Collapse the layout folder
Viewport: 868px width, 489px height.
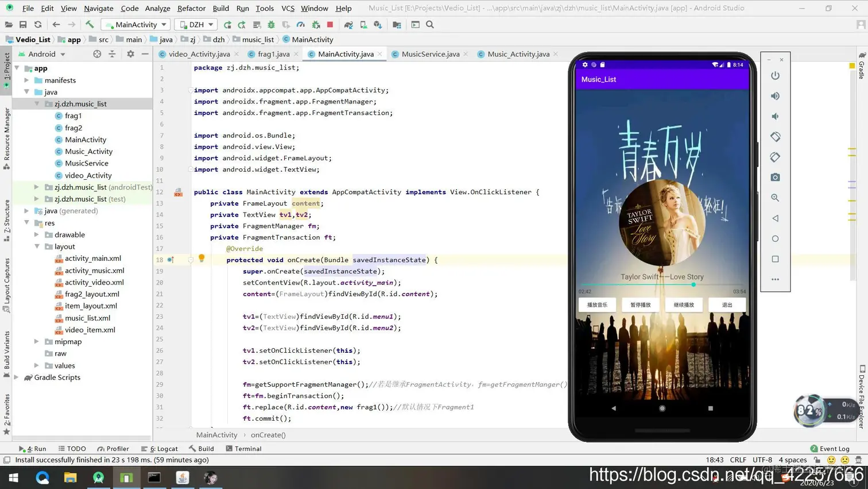37,247
